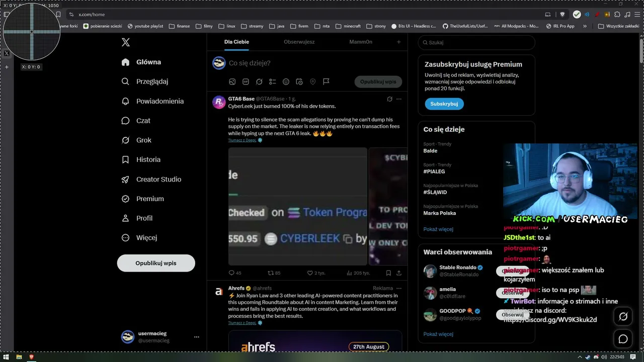
Task: Click Opublikuj wpis in the composer
Action: click(x=378, y=81)
